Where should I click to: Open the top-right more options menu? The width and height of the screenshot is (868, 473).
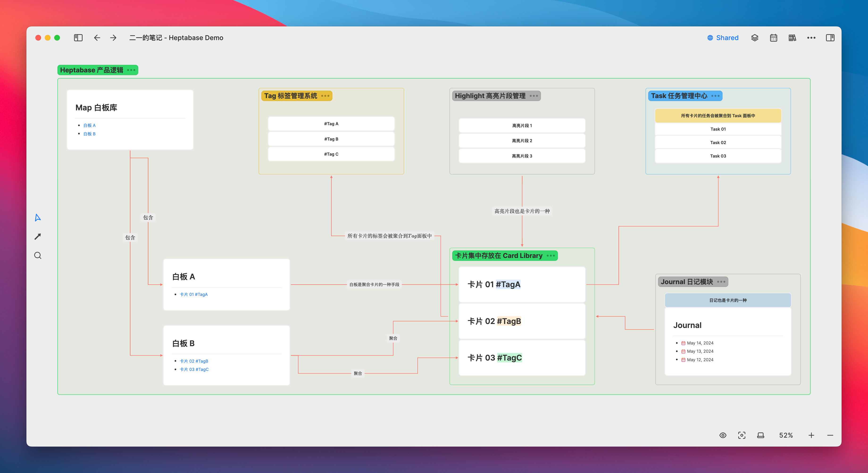[811, 38]
